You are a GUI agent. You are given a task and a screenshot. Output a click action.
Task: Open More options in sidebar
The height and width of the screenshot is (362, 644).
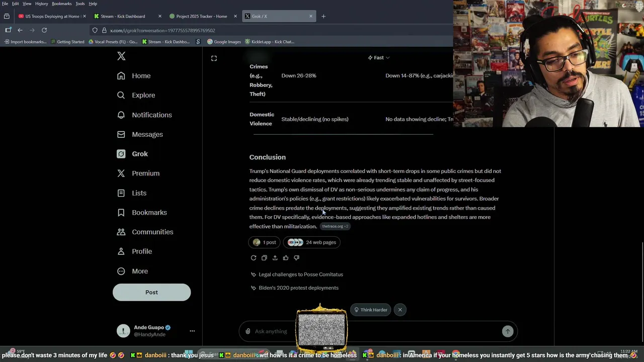click(x=133, y=271)
